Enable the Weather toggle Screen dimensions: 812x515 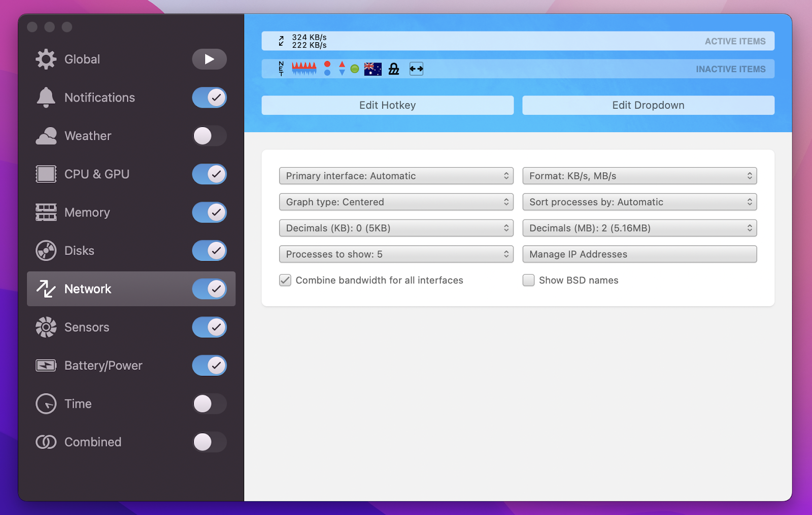pyautogui.click(x=209, y=136)
